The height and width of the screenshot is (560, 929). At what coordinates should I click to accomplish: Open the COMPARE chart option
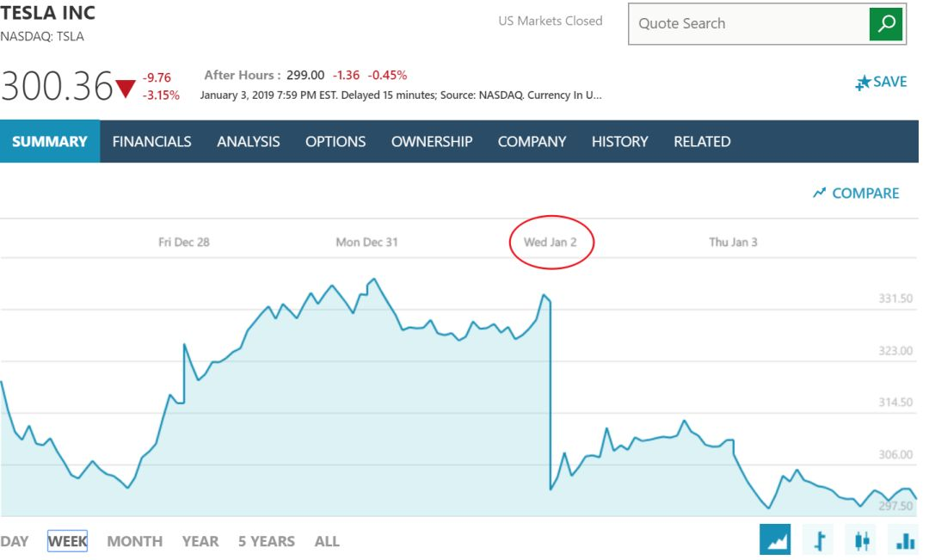[856, 194]
